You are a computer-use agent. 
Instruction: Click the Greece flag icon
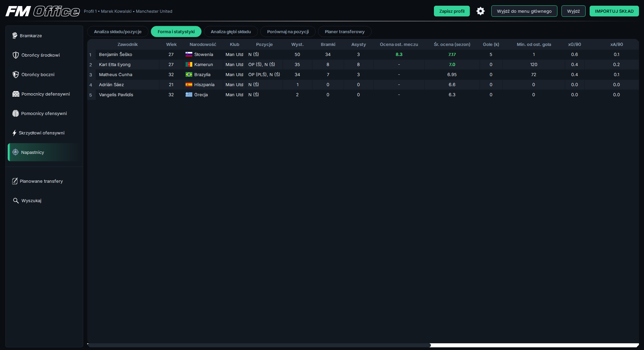coord(189,95)
